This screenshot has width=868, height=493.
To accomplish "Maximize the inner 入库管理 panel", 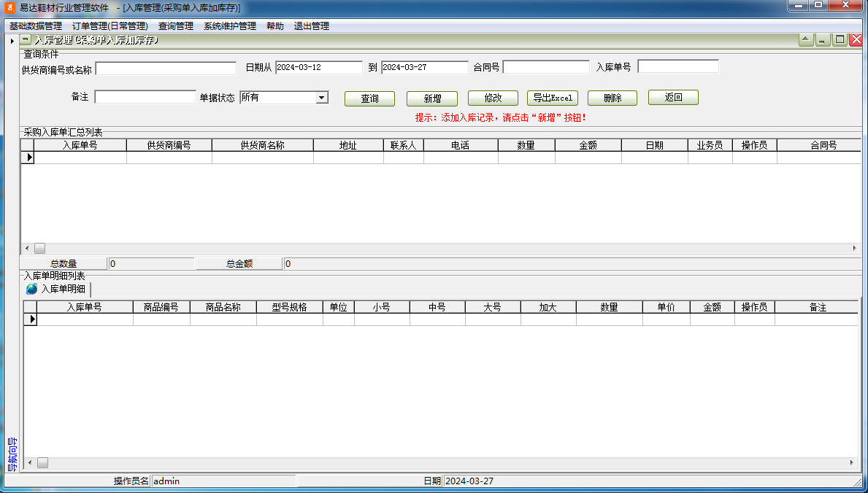I will (840, 40).
